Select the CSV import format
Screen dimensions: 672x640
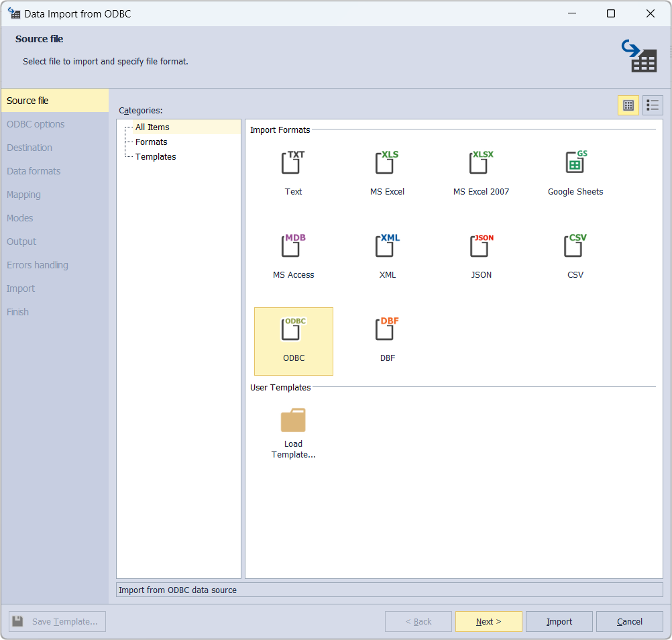pyautogui.click(x=575, y=255)
